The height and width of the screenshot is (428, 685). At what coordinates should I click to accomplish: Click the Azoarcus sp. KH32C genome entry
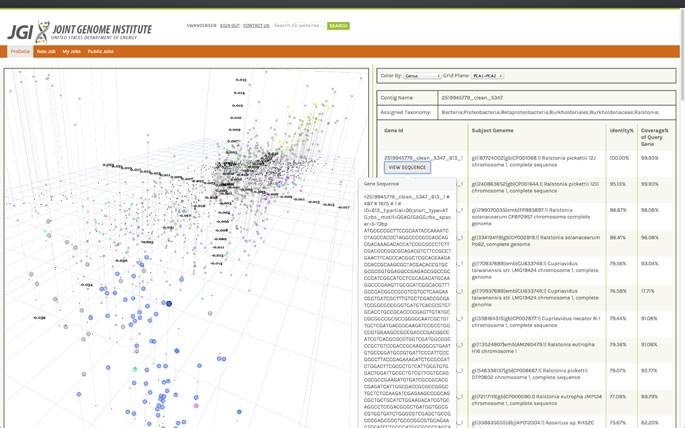click(532, 423)
